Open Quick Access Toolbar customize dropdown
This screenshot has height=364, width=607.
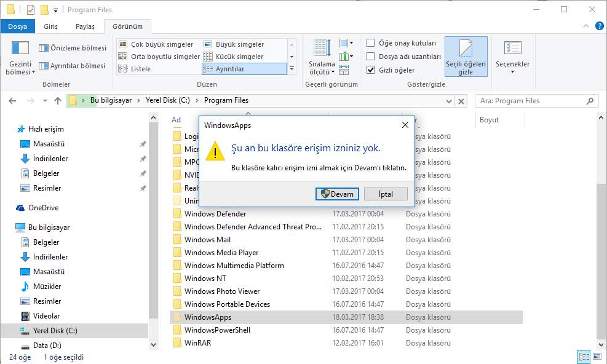(56, 10)
